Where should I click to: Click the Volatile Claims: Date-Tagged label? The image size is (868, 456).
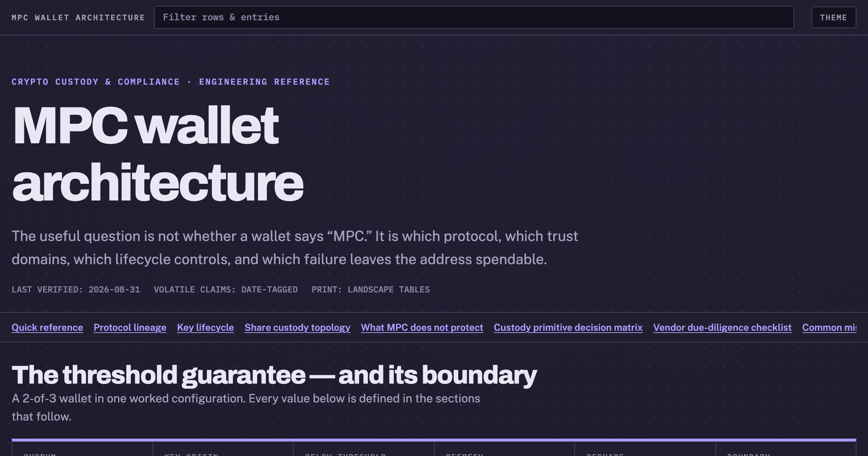[x=226, y=290]
